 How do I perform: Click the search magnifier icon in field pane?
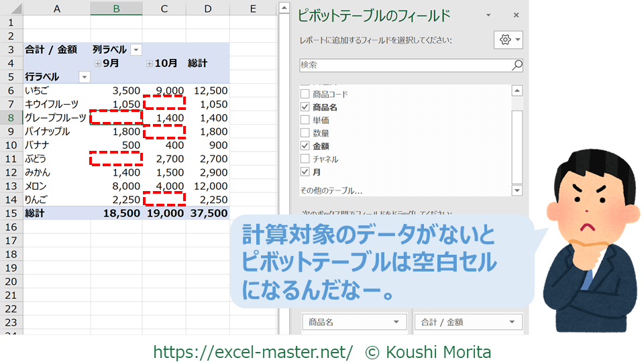(x=517, y=65)
